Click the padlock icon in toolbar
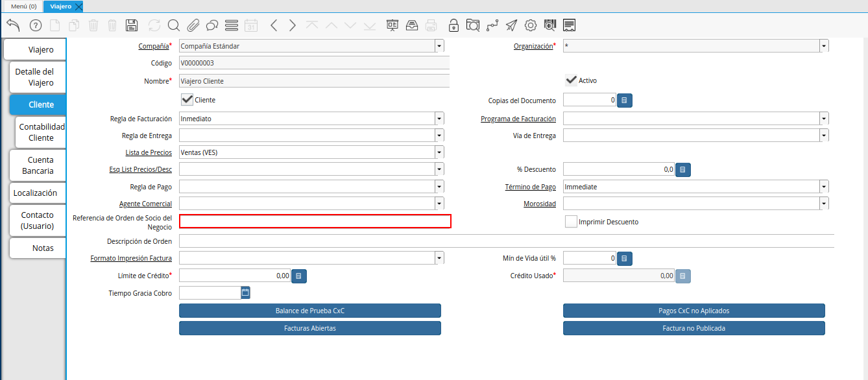The width and height of the screenshot is (868, 380). (x=454, y=25)
